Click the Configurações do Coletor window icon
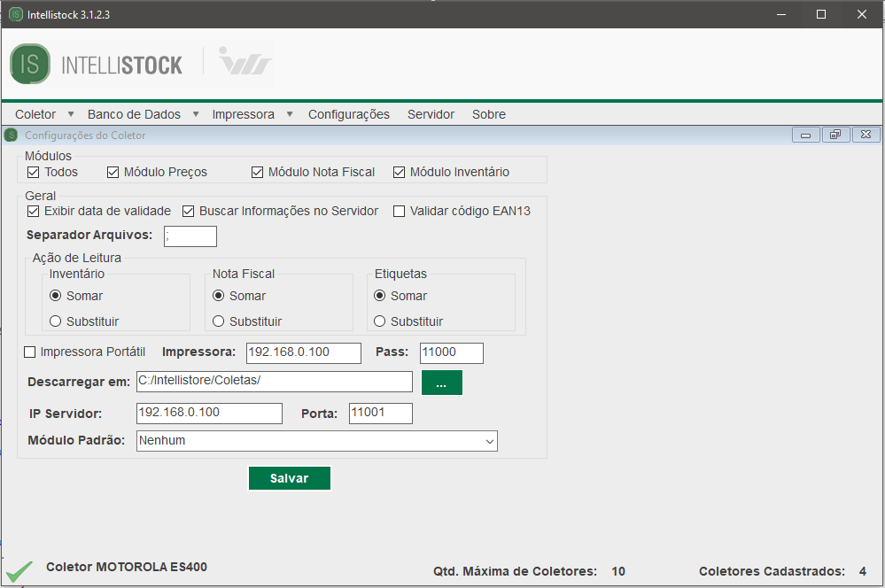The width and height of the screenshot is (885, 588). [x=11, y=135]
